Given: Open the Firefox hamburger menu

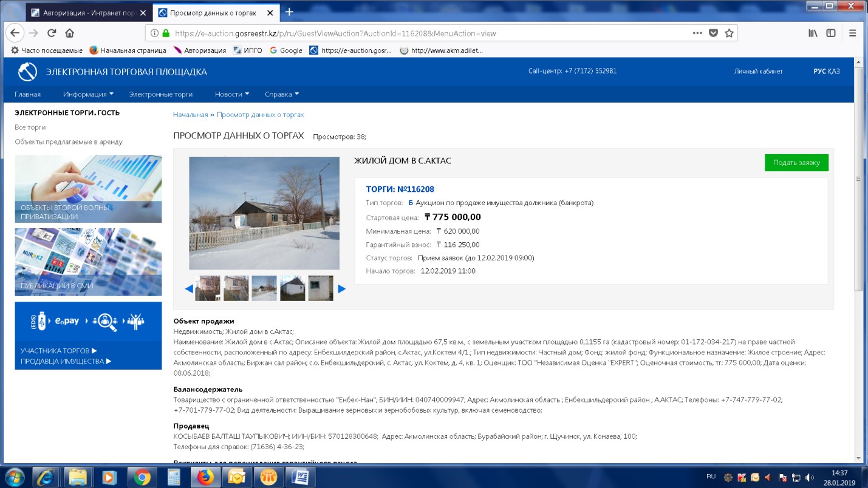Looking at the screenshot, I should [x=853, y=33].
